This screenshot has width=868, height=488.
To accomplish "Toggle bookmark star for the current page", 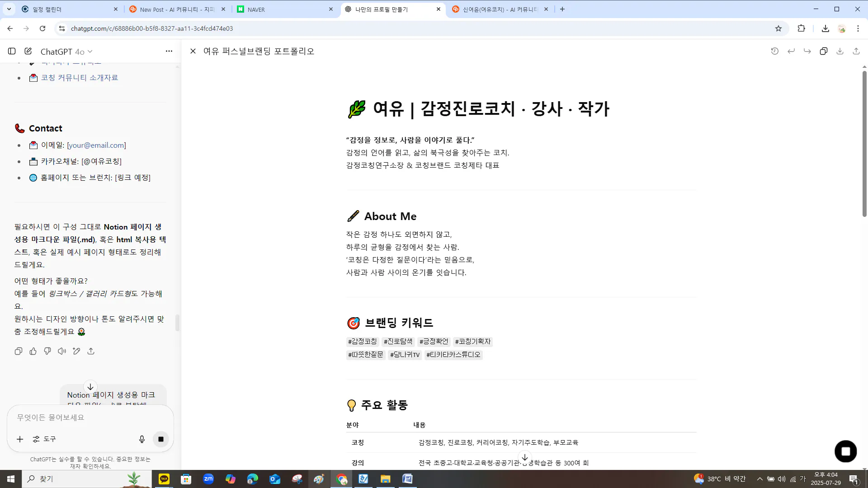I will [778, 28].
